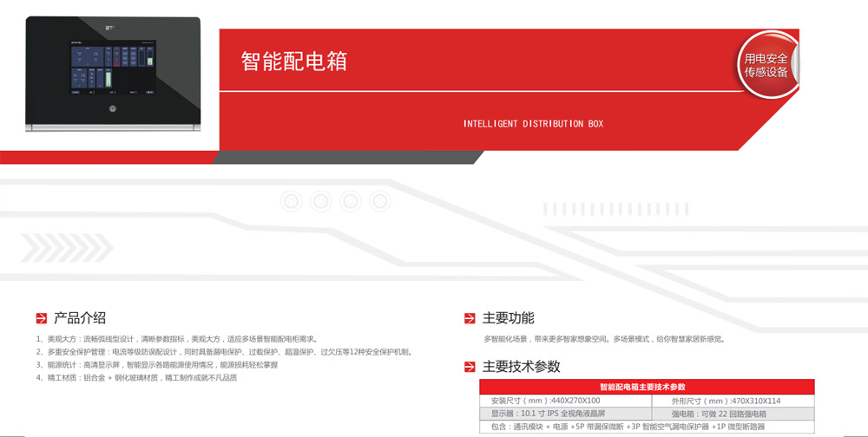Click the distribution box product image

[113, 75]
